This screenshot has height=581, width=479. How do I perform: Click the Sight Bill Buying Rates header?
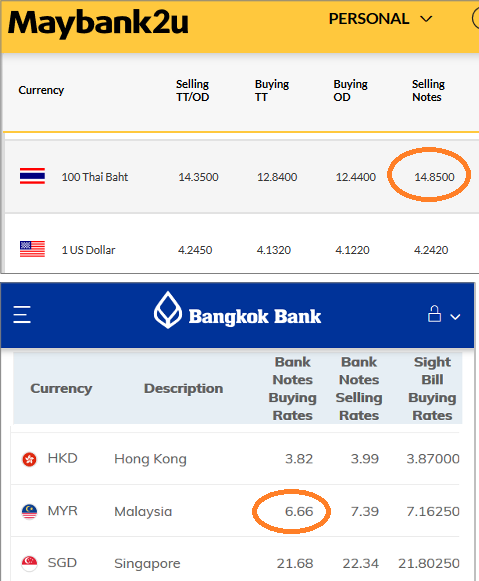432,388
